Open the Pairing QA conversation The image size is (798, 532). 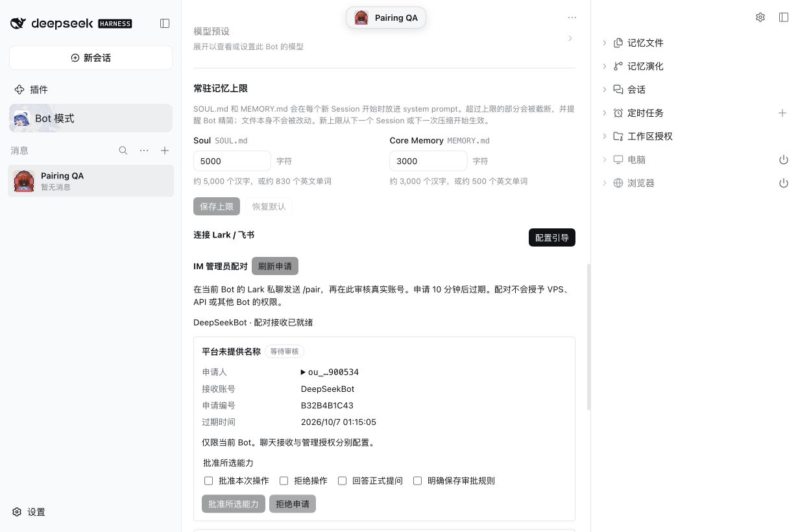point(91,181)
